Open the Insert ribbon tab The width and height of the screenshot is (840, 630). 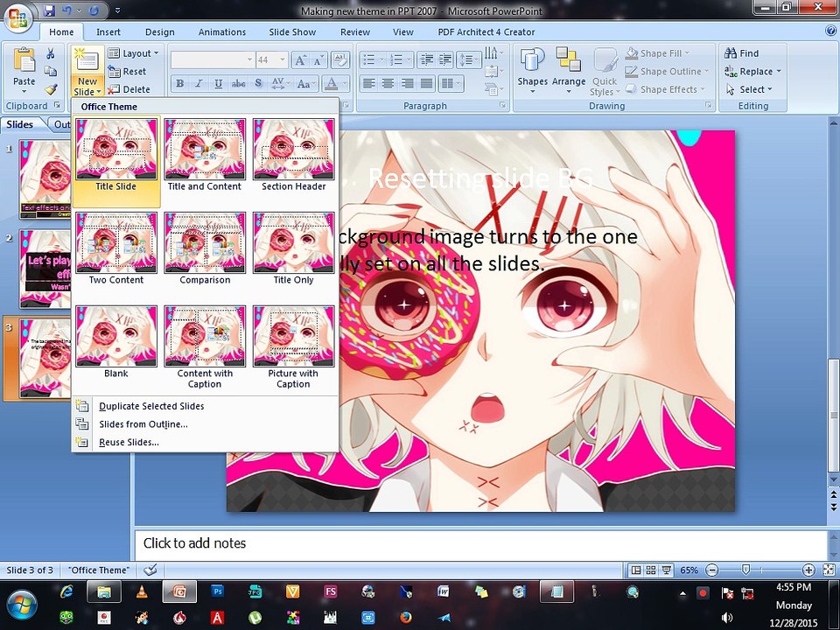[x=108, y=32]
